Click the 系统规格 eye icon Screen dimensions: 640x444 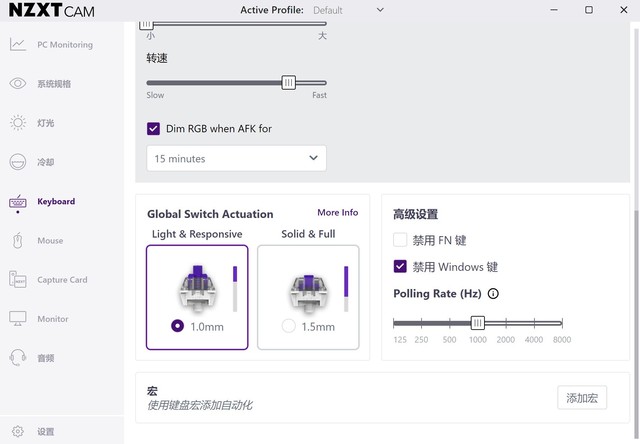18,83
